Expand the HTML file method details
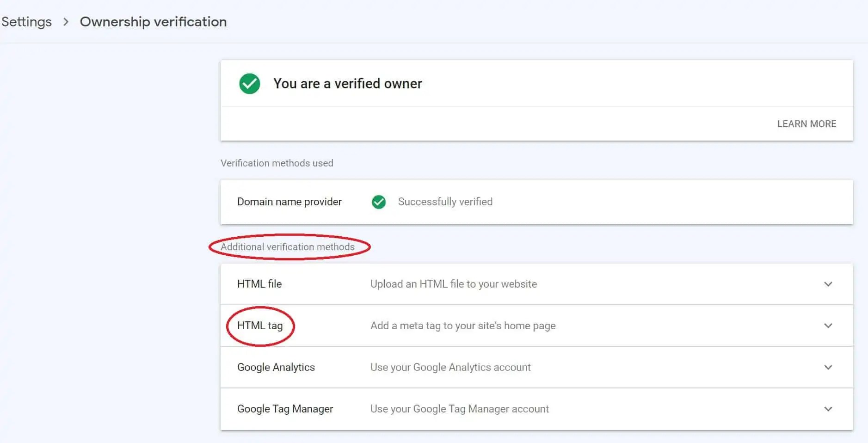Image resolution: width=868 pixels, height=443 pixels. pos(828,284)
